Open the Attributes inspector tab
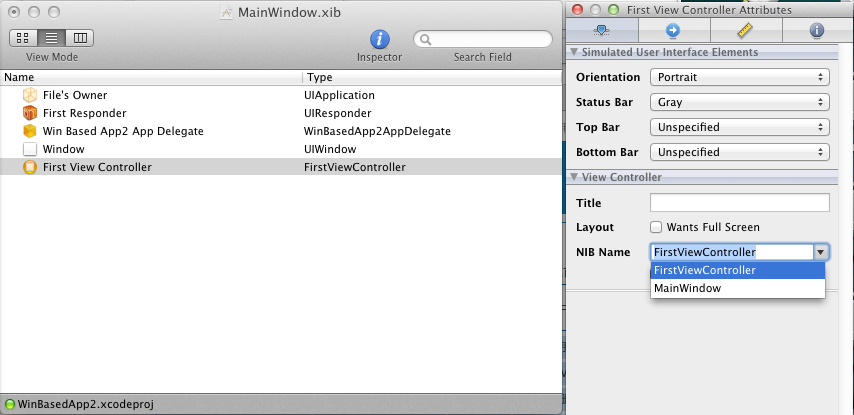Viewport: 854px width, 415px height. pos(601,30)
